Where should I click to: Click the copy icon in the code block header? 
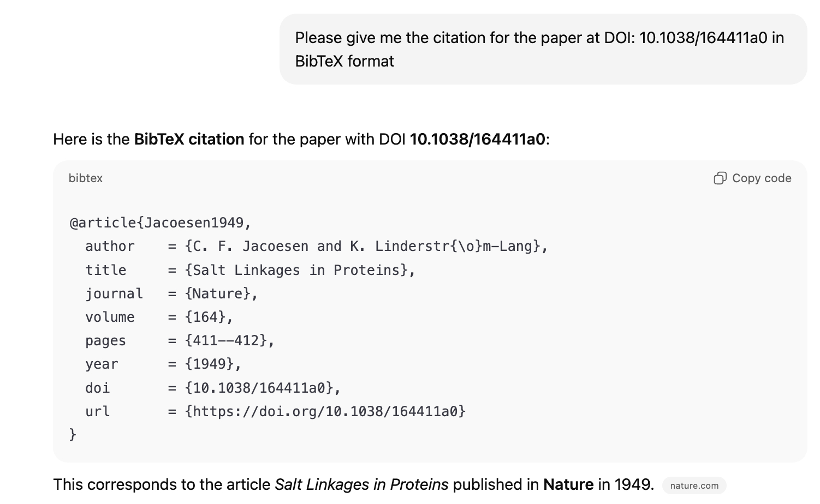pyautogui.click(x=720, y=178)
